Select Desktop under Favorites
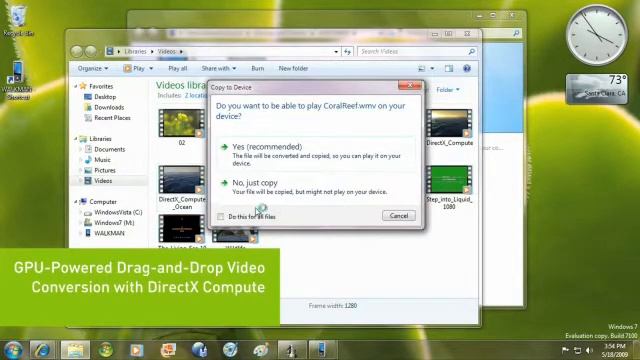640x360 pixels. 100,97
